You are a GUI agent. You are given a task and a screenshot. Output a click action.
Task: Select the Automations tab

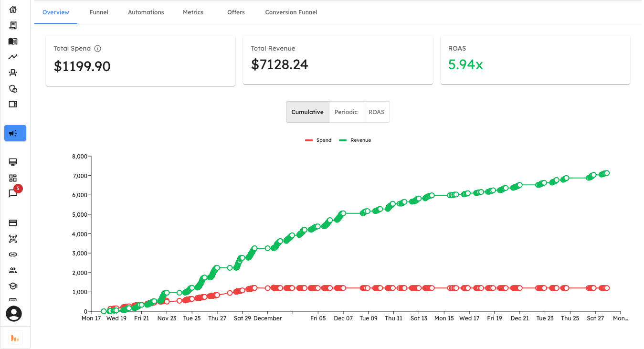point(146,12)
